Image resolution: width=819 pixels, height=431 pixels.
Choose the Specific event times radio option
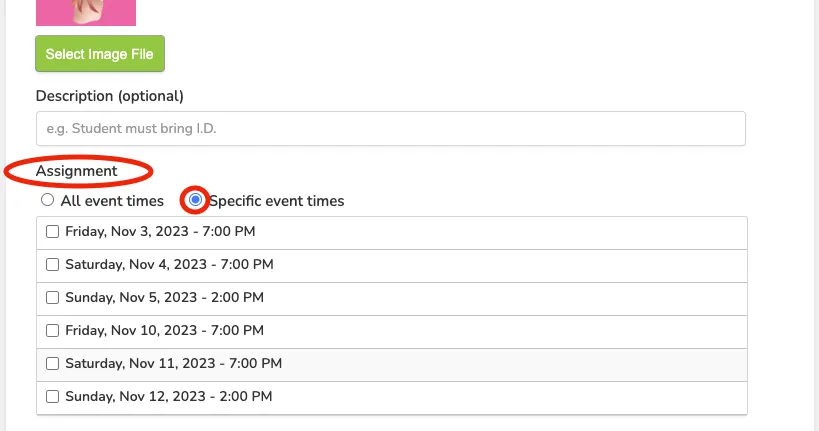click(195, 200)
